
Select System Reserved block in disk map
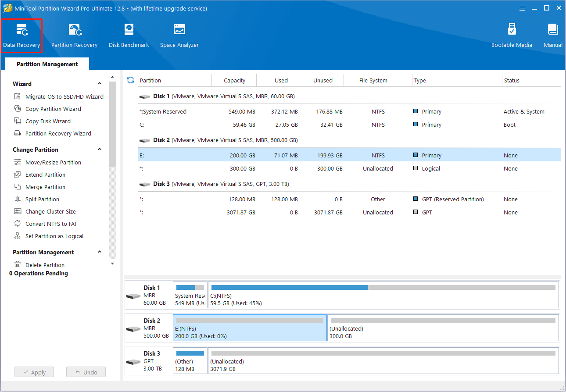[x=190, y=295]
